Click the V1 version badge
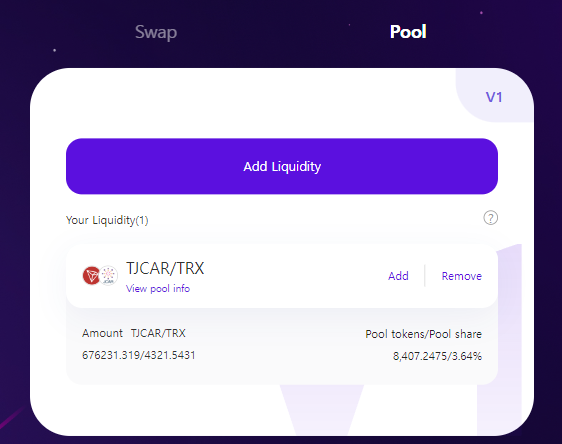This screenshot has width=562, height=444. pos(494,97)
